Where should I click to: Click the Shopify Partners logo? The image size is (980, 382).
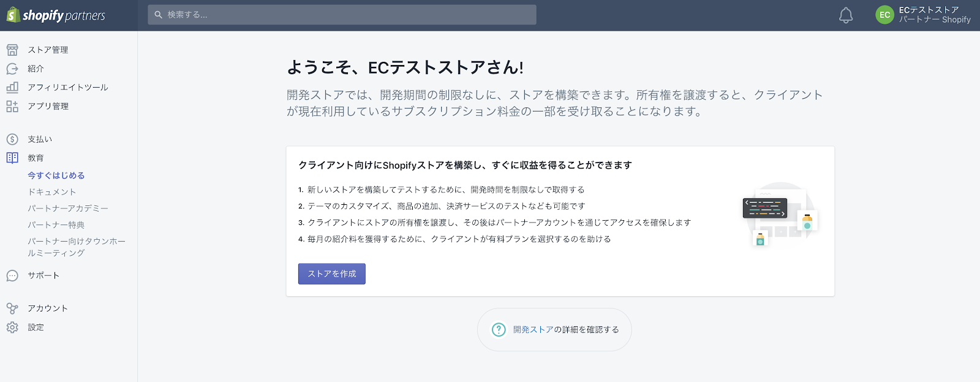tap(56, 15)
